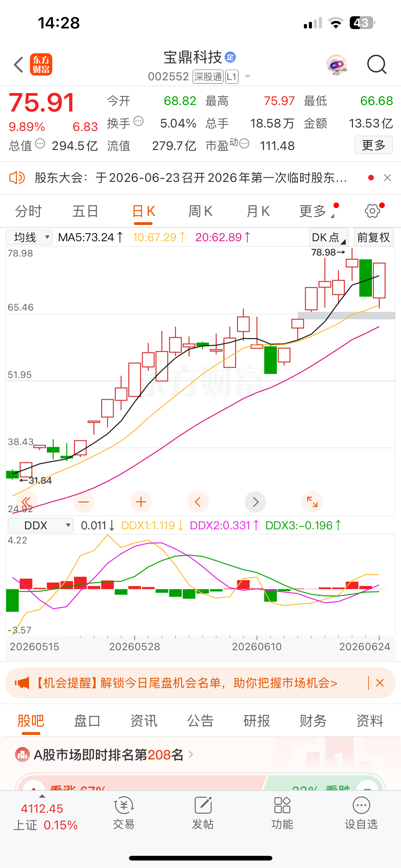Tap the 交易 yen icon
Screen dimensions: 401x868
tap(124, 805)
